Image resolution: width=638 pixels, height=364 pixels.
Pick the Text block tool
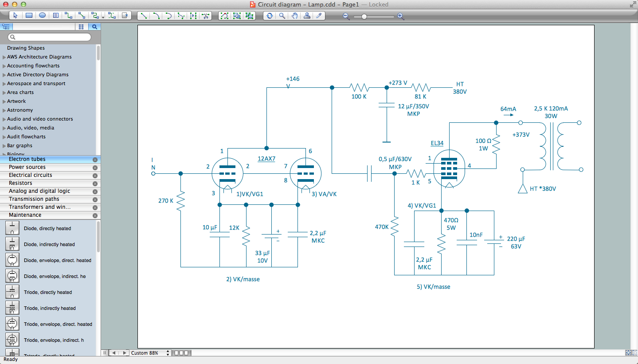[55, 15]
